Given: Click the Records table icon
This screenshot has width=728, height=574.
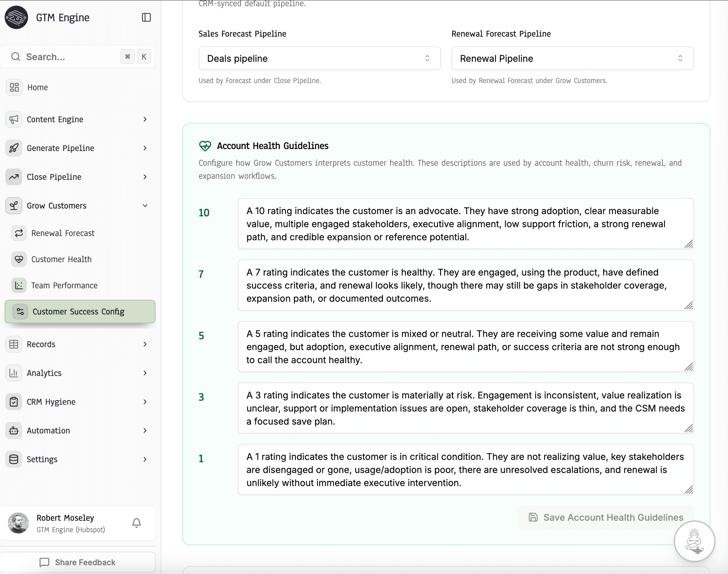Looking at the screenshot, I should 14,344.
